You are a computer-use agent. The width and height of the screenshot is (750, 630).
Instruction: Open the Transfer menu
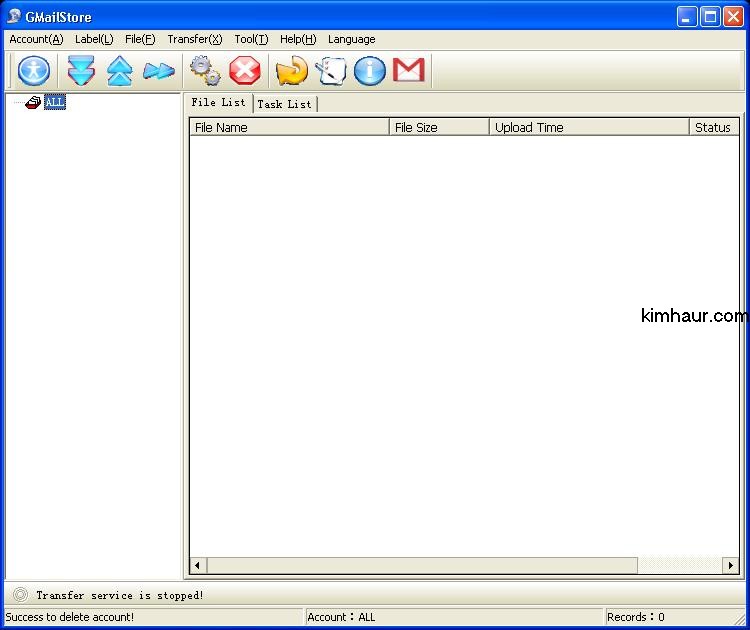(x=194, y=39)
